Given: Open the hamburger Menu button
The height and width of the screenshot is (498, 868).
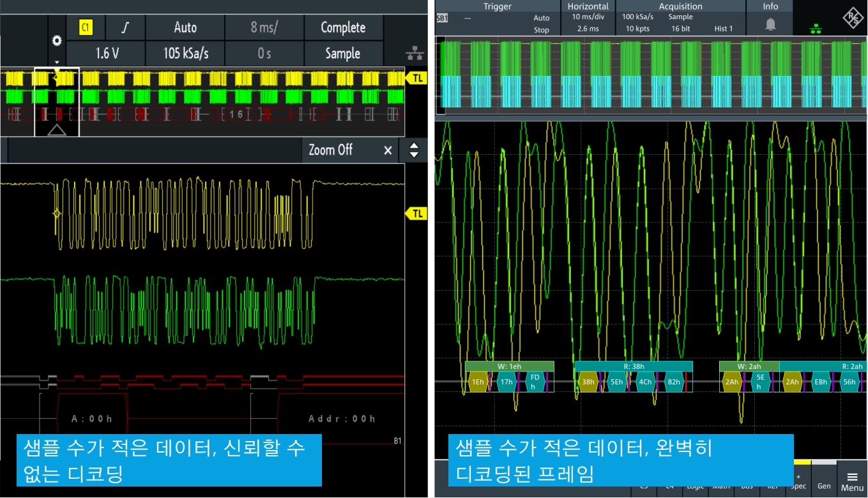Looking at the screenshot, I should point(852,480).
